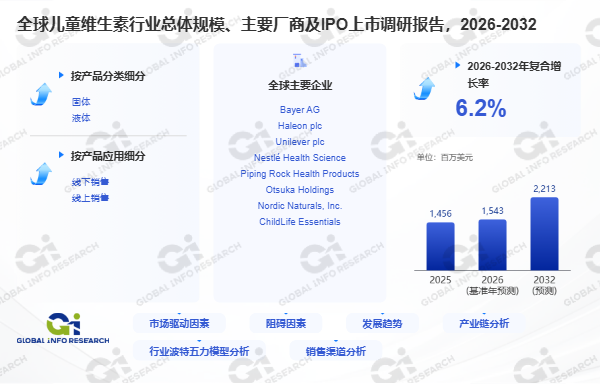
Task: Select the 行业波特五力模型分析 tag
Action: pyautogui.click(x=199, y=351)
